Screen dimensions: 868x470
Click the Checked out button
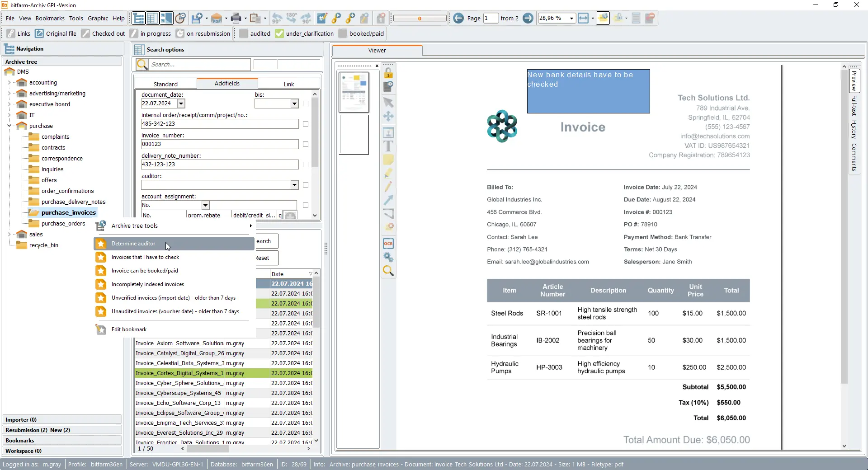pyautogui.click(x=103, y=33)
